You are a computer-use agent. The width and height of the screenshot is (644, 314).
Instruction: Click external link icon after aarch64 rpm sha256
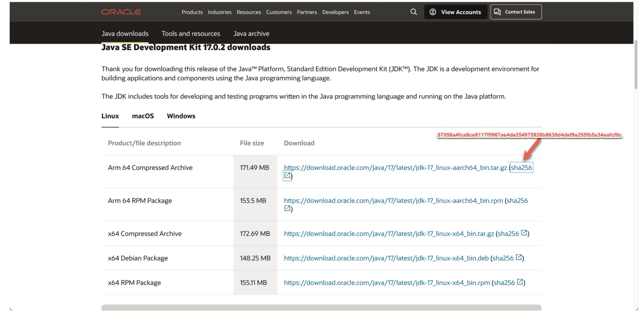click(x=287, y=208)
